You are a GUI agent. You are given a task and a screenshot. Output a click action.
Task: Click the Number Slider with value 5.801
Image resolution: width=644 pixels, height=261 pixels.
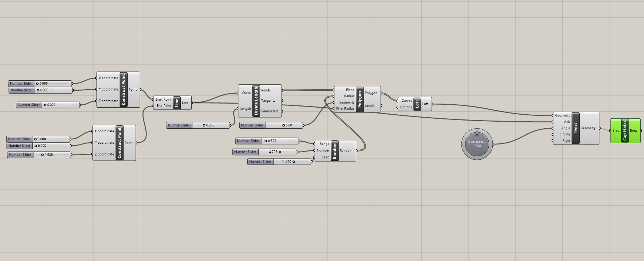tap(272, 125)
